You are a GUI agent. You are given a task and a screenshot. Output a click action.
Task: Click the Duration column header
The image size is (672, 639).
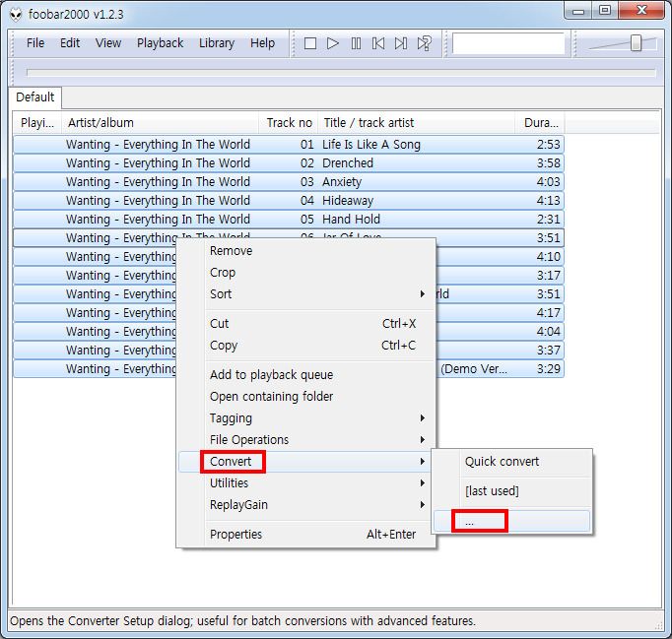click(540, 123)
